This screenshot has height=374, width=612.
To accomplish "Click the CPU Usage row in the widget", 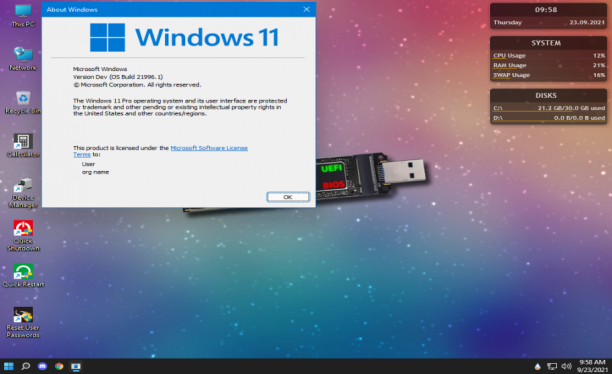I will (548, 56).
